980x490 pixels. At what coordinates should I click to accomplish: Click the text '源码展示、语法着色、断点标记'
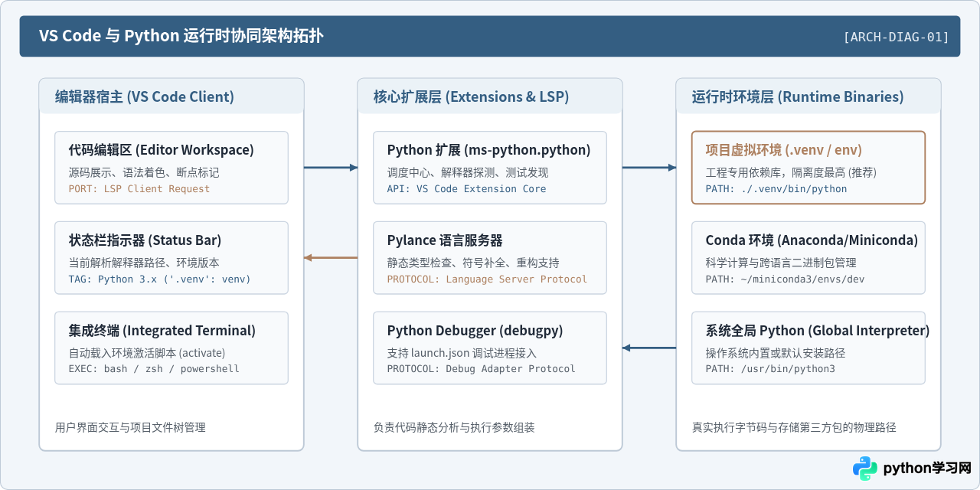pyautogui.click(x=144, y=172)
